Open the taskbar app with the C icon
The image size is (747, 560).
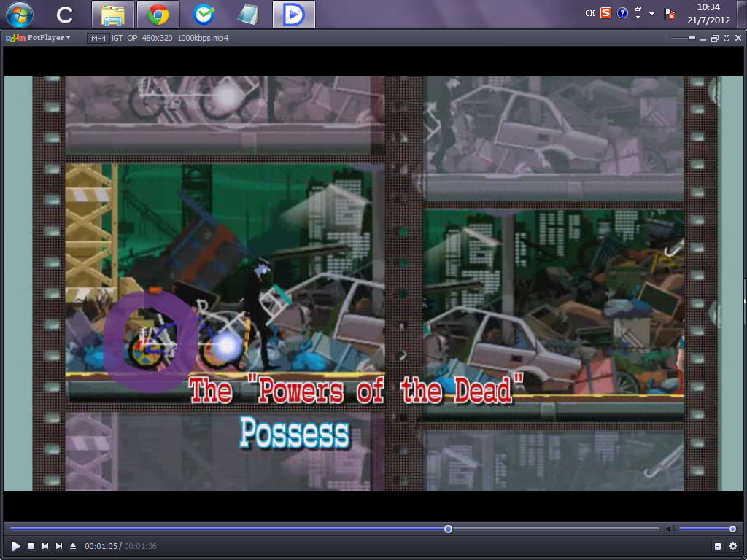coord(64,15)
